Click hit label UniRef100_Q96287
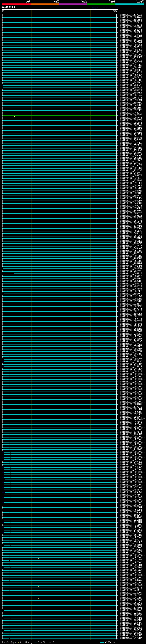The height and width of the screenshot is (644, 146). (x=131, y=364)
